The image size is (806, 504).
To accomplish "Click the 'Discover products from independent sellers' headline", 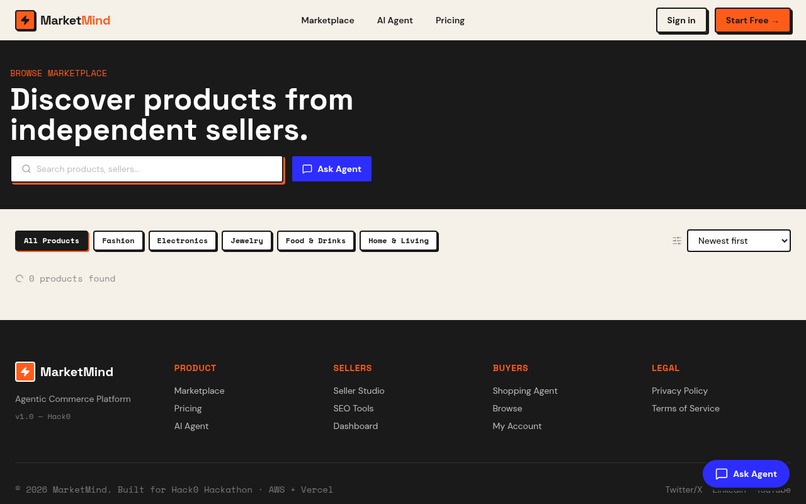I will click(x=181, y=114).
